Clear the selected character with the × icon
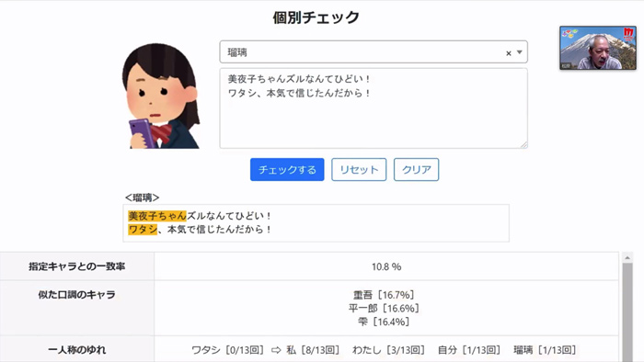Screen dimensions: 644x362 pos(509,53)
